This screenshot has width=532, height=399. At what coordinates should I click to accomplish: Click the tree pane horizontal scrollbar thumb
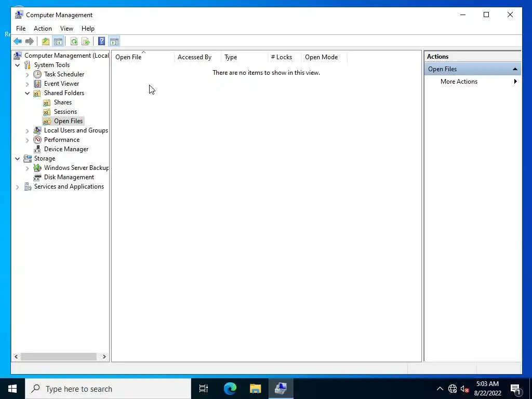point(58,356)
